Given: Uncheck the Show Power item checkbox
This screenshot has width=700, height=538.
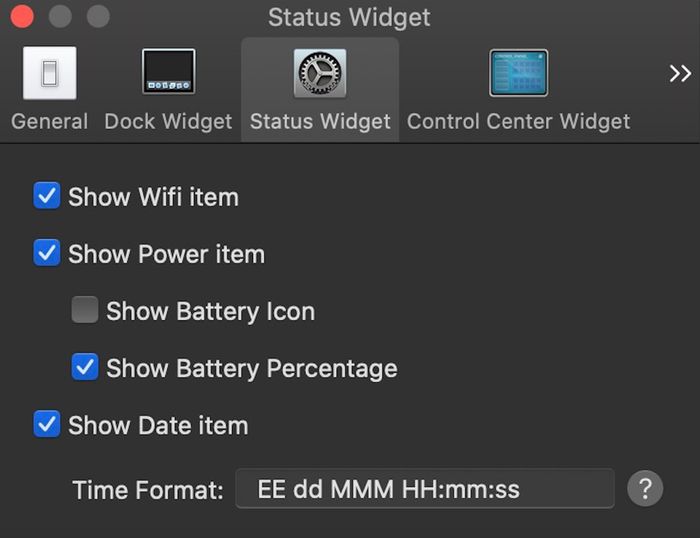Looking at the screenshot, I should [x=47, y=253].
